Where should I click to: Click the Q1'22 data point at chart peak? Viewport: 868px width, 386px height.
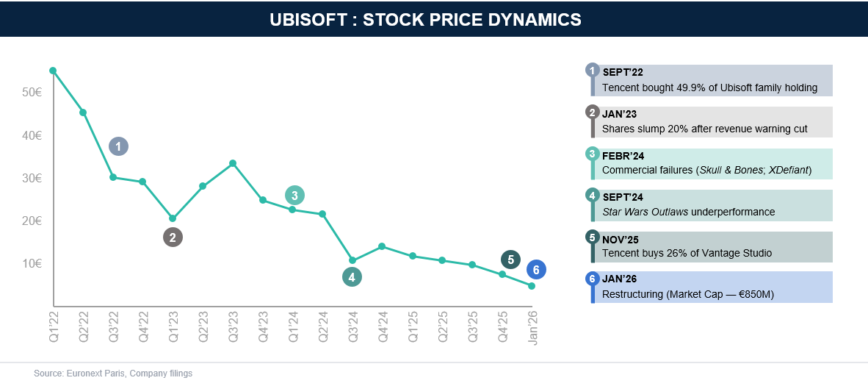pos(53,71)
